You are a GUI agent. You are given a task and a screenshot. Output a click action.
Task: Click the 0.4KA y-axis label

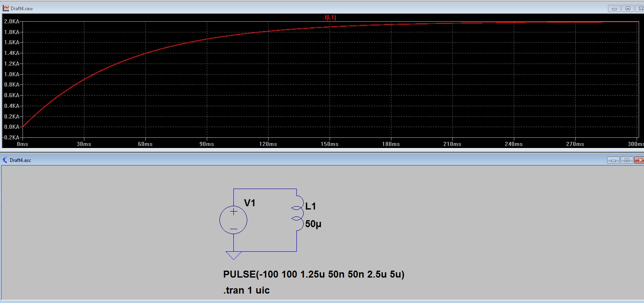pyautogui.click(x=11, y=106)
